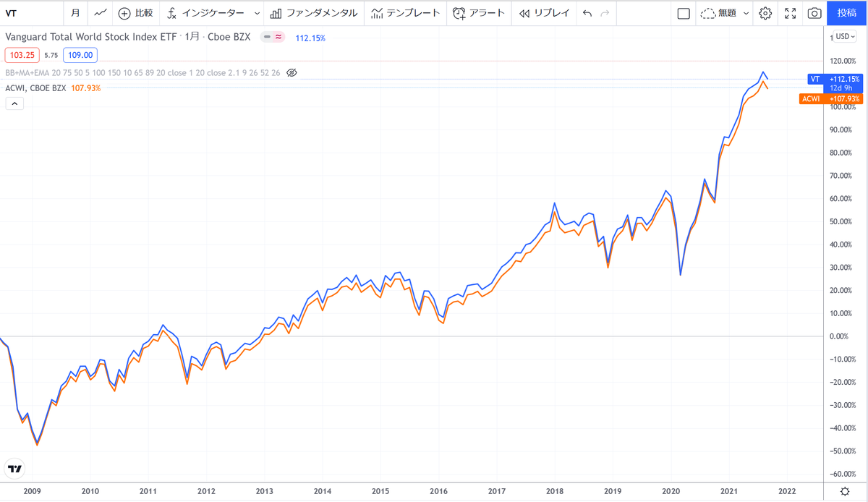The width and height of the screenshot is (868, 502).
Task: Enter fullscreen mode
Action: coord(790,13)
